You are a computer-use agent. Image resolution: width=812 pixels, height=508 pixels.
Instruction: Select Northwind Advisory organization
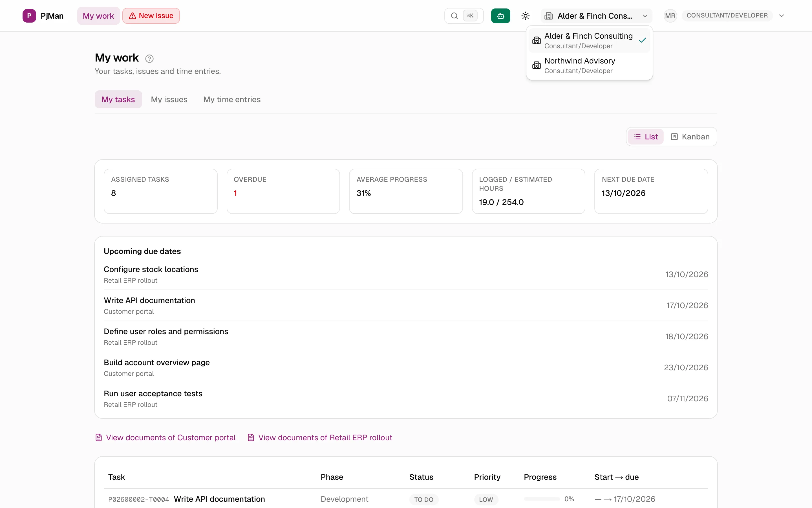(589, 65)
